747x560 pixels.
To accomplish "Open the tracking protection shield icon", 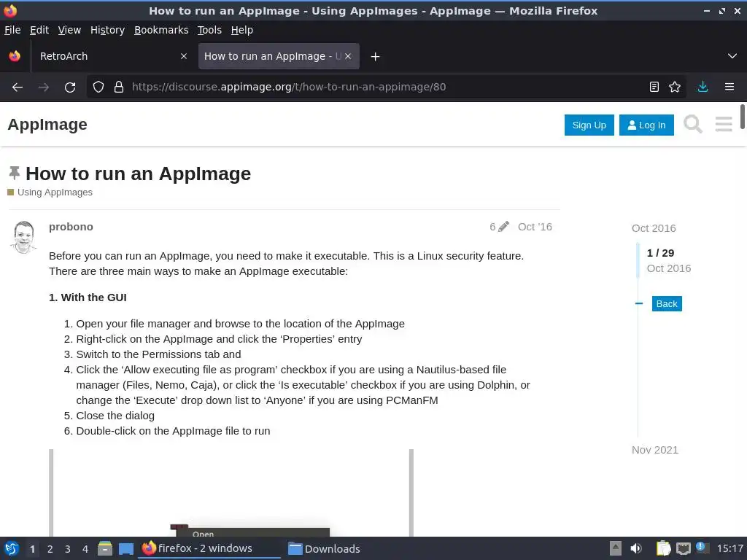I will [x=98, y=87].
